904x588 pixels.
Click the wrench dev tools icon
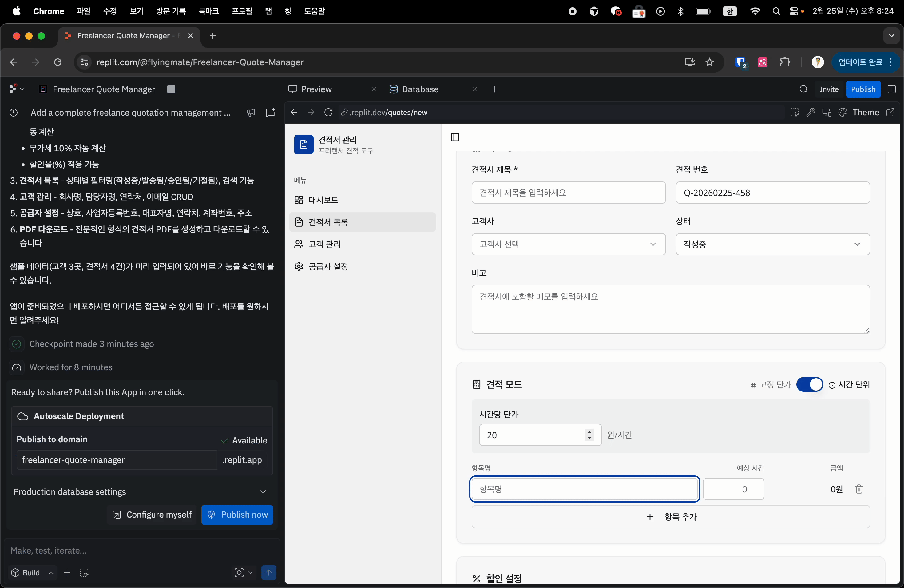(811, 113)
